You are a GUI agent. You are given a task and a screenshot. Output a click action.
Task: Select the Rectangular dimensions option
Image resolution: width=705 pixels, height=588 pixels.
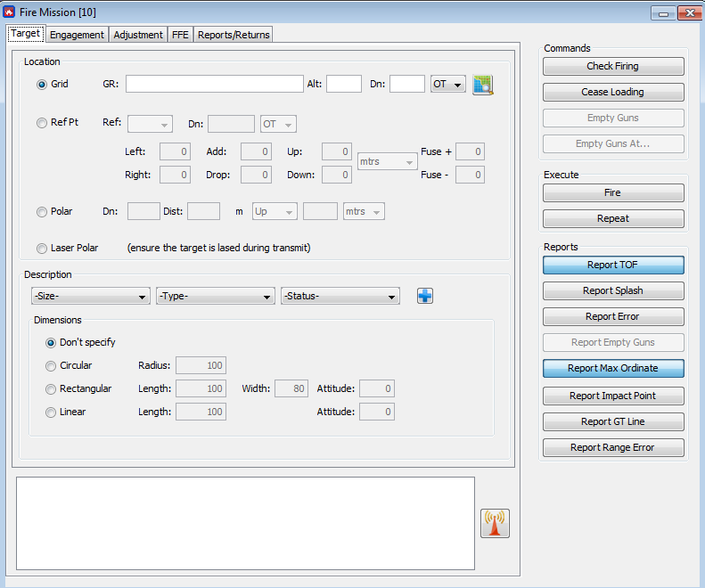[51, 389]
